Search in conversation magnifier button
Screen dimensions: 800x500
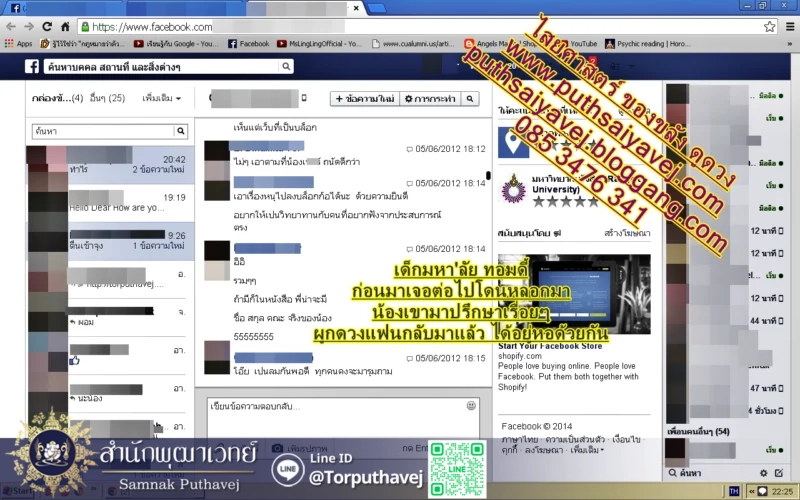[x=470, y=99]
